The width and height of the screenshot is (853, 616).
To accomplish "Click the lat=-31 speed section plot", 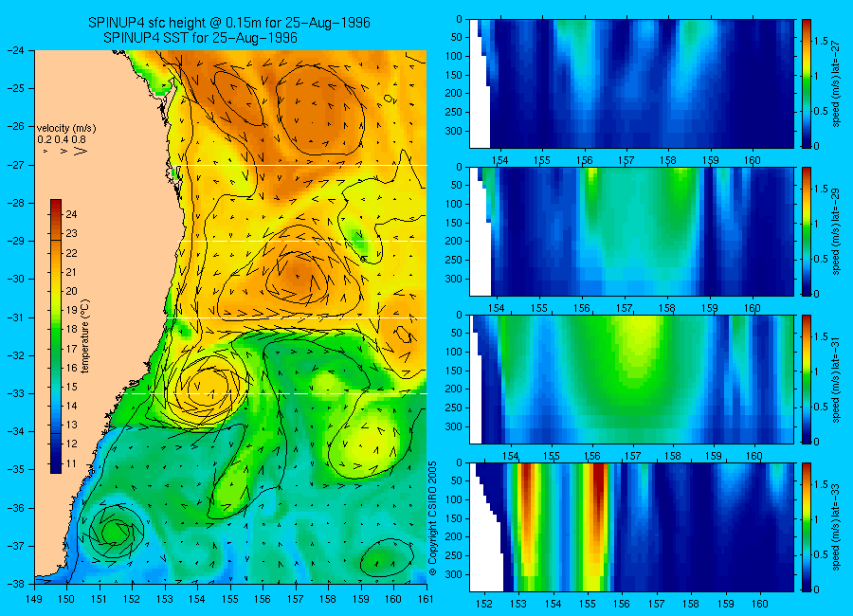I will pyautogui.click(x=631, y=379).
